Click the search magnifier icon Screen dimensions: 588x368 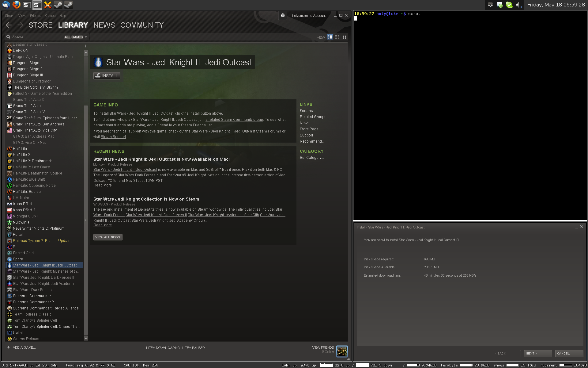click(8, 37)
